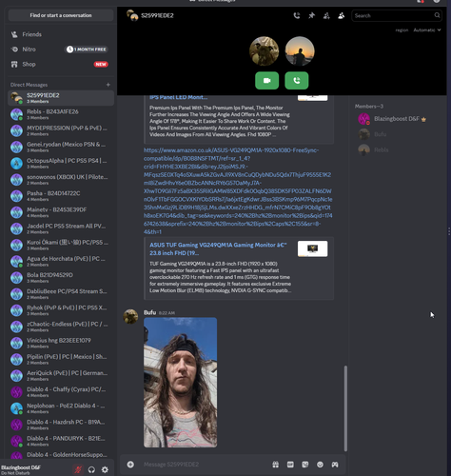Image resolution: width=451 pixels, height=476 pixels.
Task: Open the Ryhok (PvP & PvE) conversation
Action: click(61, 310)
